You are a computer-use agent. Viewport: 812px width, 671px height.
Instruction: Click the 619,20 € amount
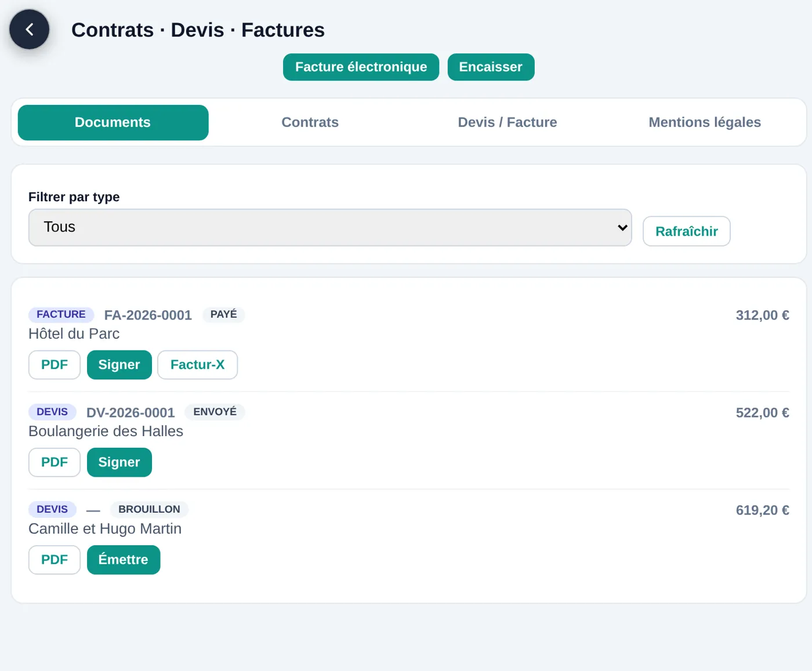762,510
